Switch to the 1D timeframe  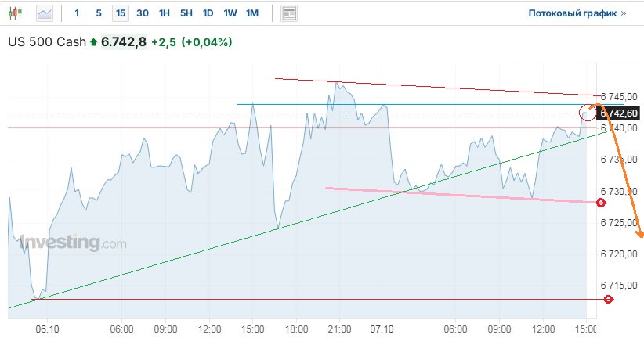pyautogui.click(x=208, y=13)
